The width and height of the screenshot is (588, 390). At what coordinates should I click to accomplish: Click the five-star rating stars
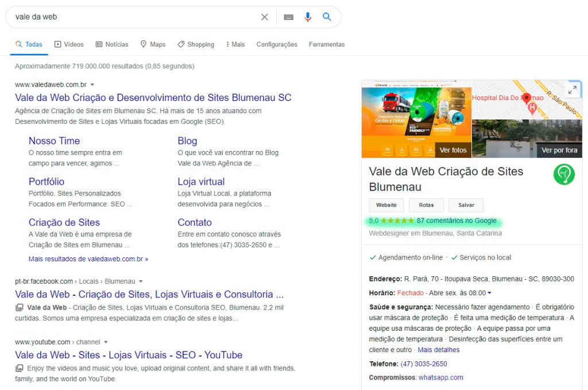tap(397, 221)
